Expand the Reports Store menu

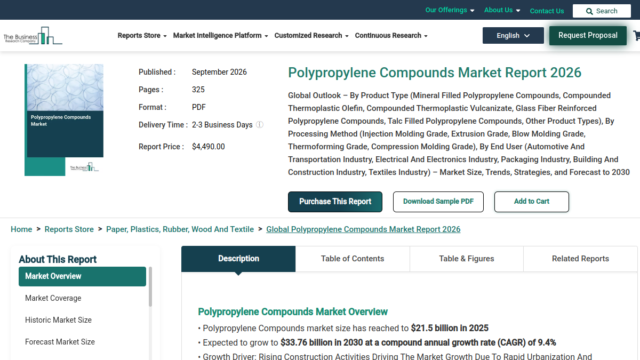142,36
